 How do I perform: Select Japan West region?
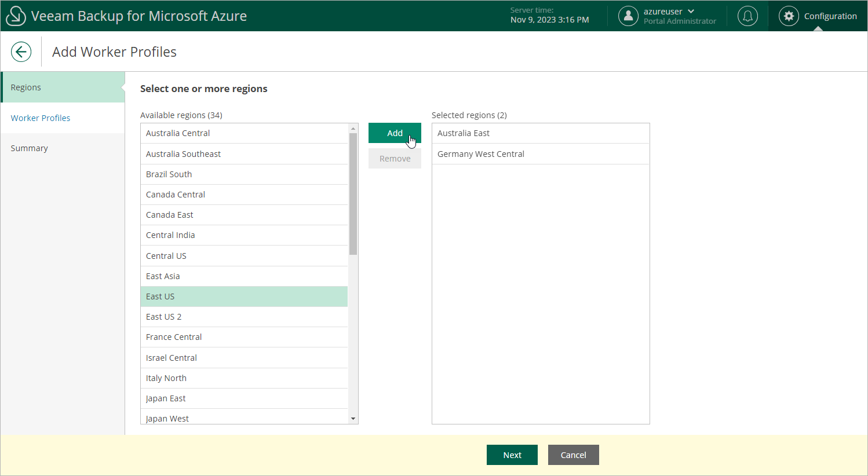[x=244, y=417]
